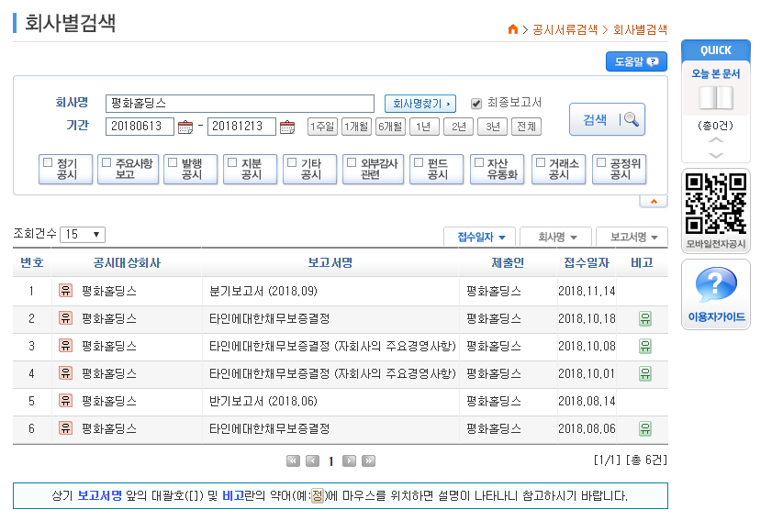This screenshot has width=783, height=532.
Task: Click 유 market icon in row 1
Action: [x=65, y=291]
